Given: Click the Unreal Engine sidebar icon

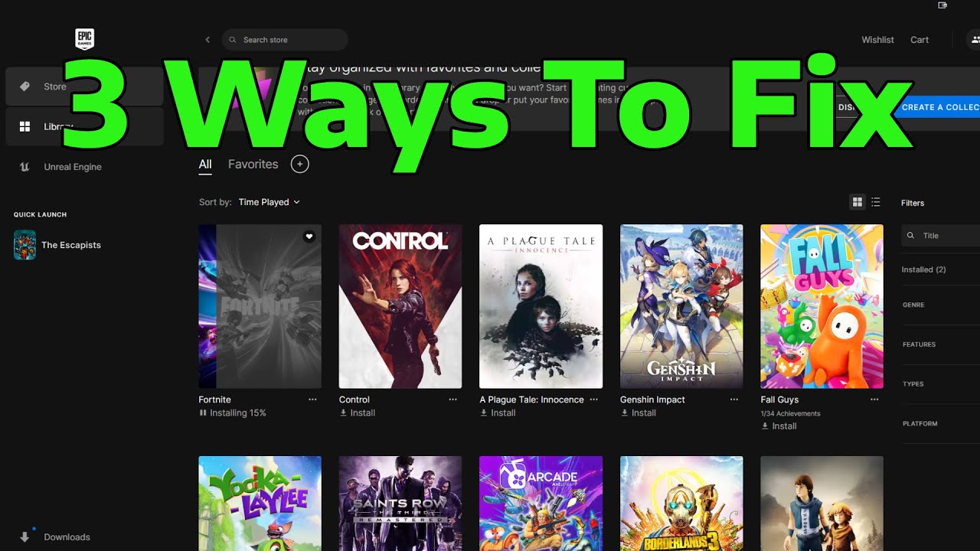Looking at the screenshot, I should (x=24, y=167).
